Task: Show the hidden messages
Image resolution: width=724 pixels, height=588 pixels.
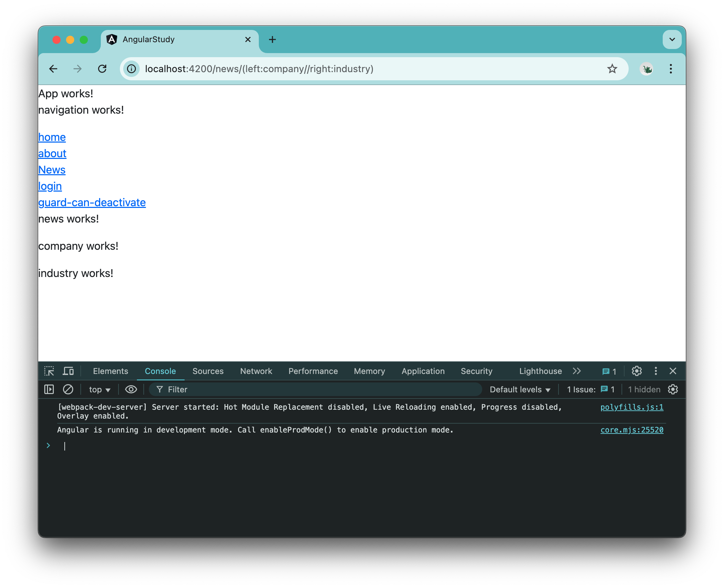Action: click(x=644, y=389)
